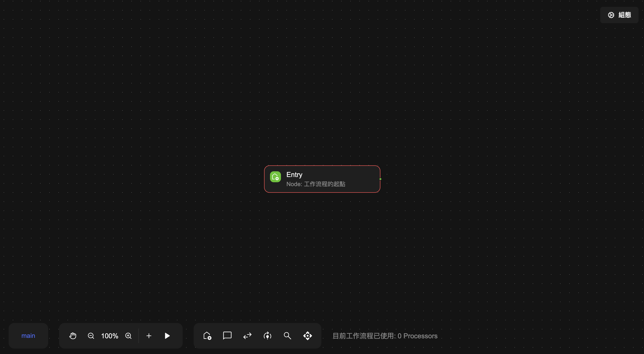Open the node search icon

point(287,336)
